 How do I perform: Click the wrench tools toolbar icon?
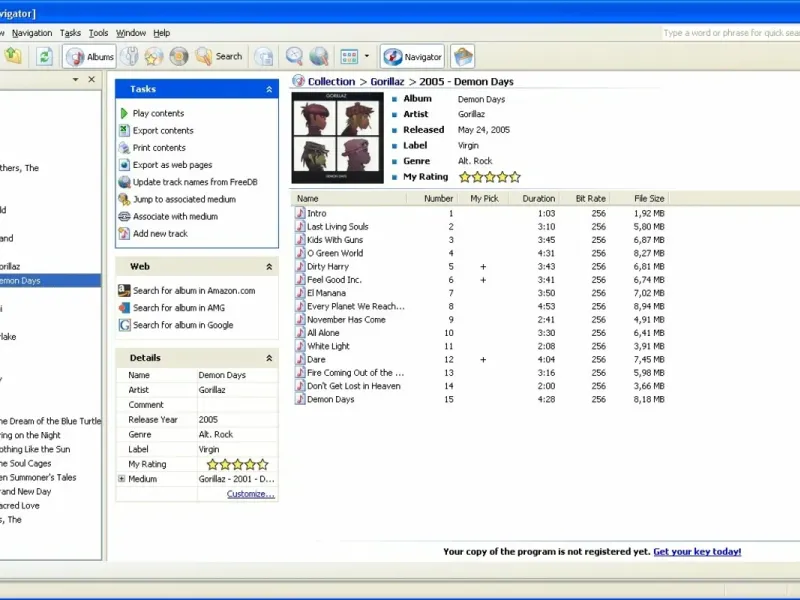coord(130,56)
